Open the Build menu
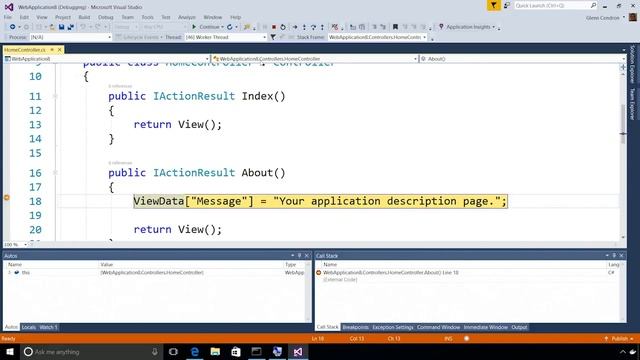The image size is (640, 360). [x=84, y=17]
